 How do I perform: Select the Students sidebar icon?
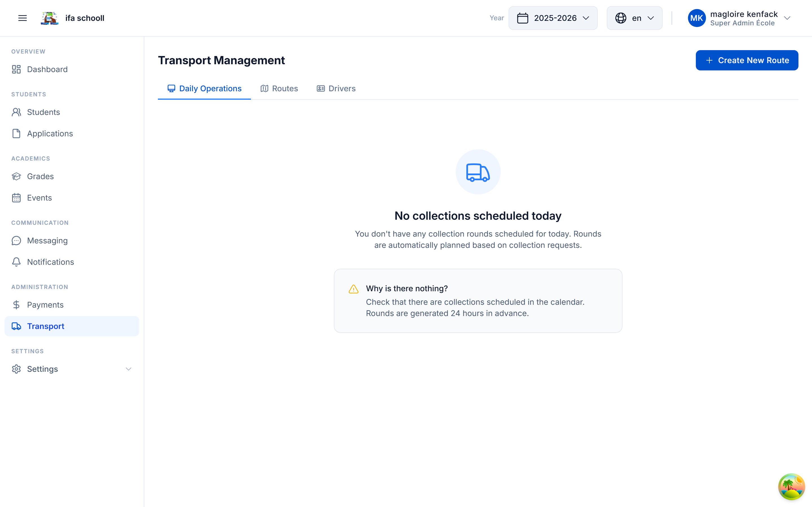(16, 112)
